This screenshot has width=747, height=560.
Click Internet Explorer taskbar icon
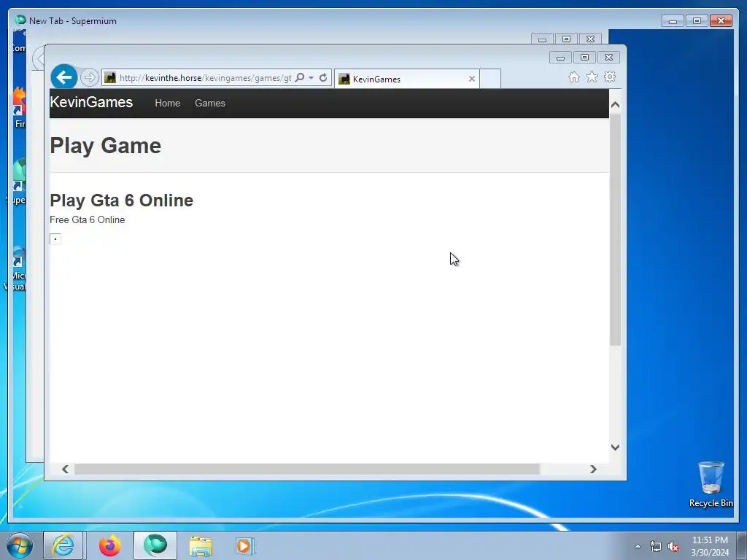coord(63,545)
